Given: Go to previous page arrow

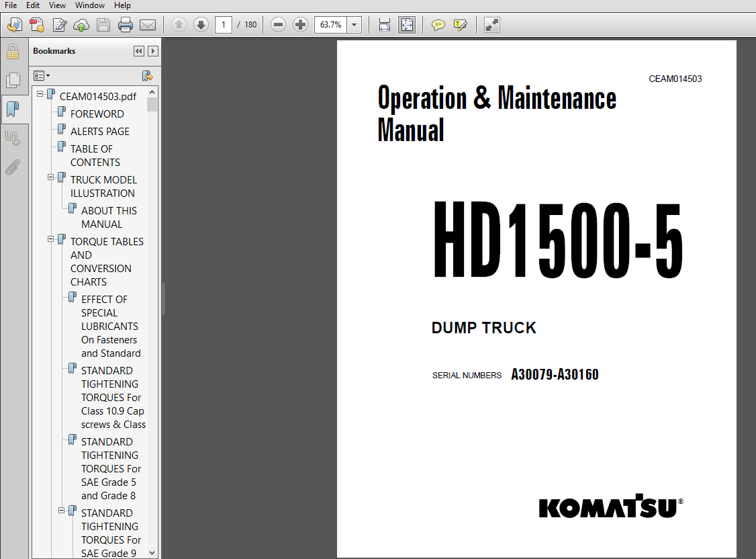Looking at the screenshot, I should [179, 25].
